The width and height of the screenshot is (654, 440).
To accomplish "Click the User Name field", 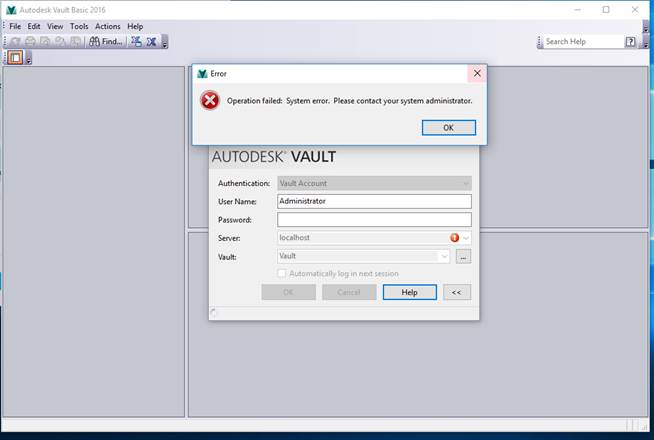I will pyautogui.click(x=374, y=201).
